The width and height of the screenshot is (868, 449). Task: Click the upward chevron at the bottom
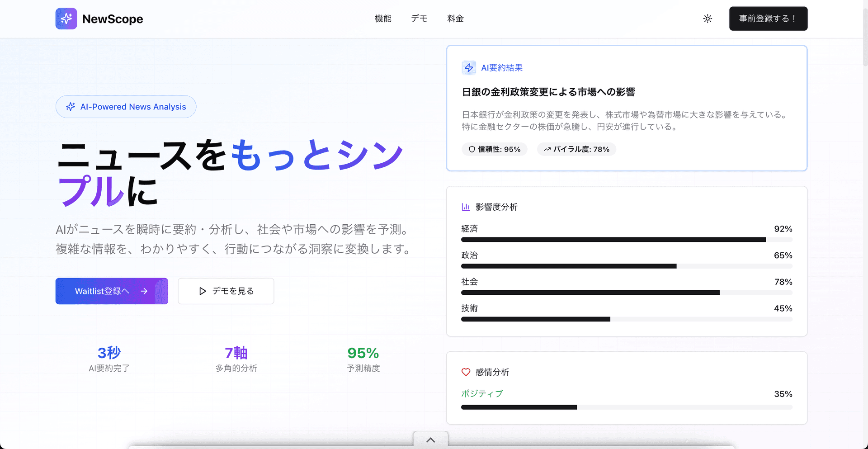point(430,440)
